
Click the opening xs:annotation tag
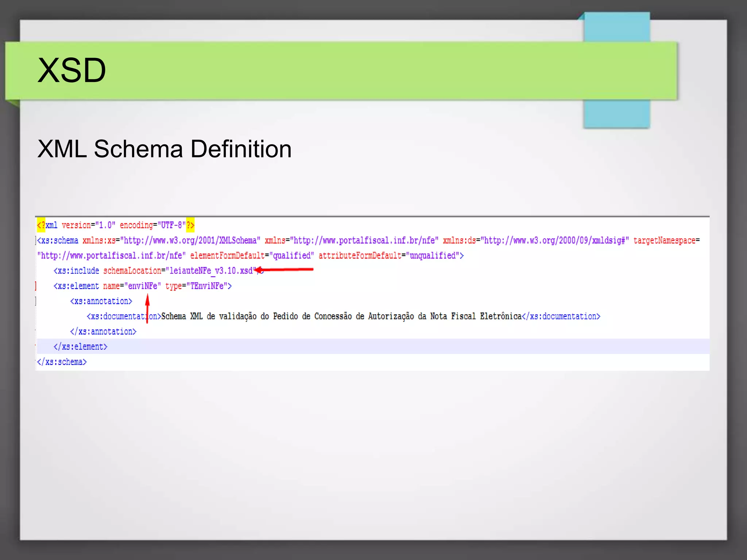tap(101, 301)
